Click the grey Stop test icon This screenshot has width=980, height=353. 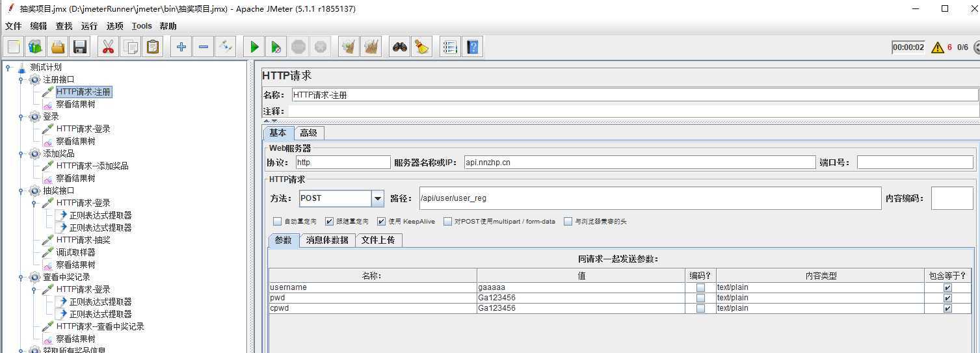pyautogui.click(x=298, y=47)
